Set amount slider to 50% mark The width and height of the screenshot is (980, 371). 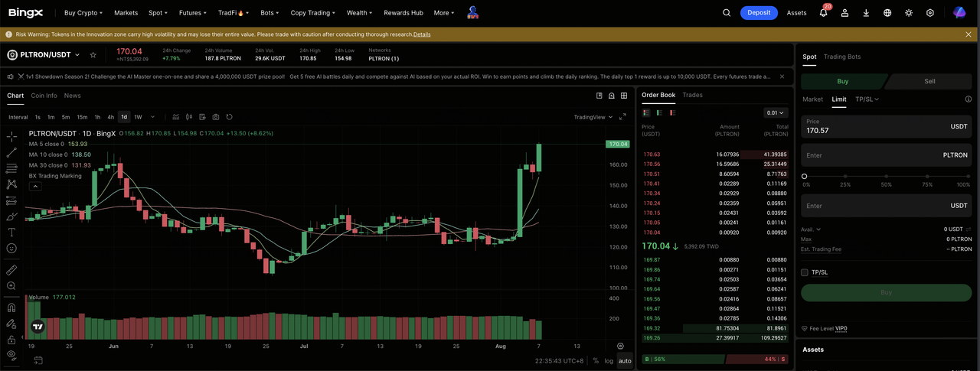[886, 176]
